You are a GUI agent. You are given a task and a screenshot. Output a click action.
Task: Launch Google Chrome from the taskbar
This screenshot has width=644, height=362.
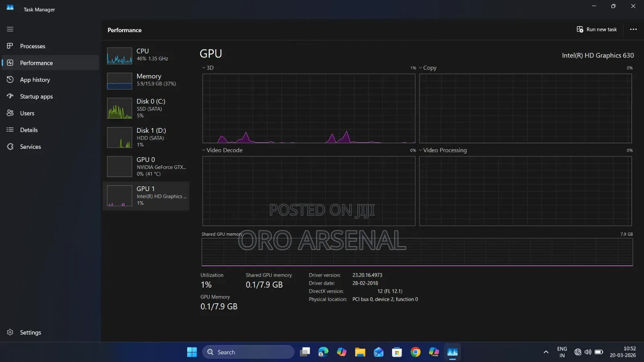pyautogui.click(x=415, y=352)
